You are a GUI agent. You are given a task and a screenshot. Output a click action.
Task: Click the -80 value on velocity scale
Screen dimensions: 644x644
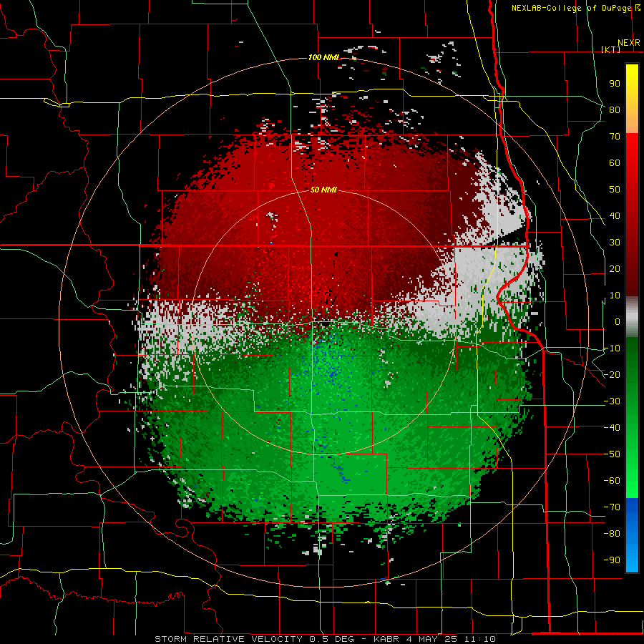click(x=612, y=534)
